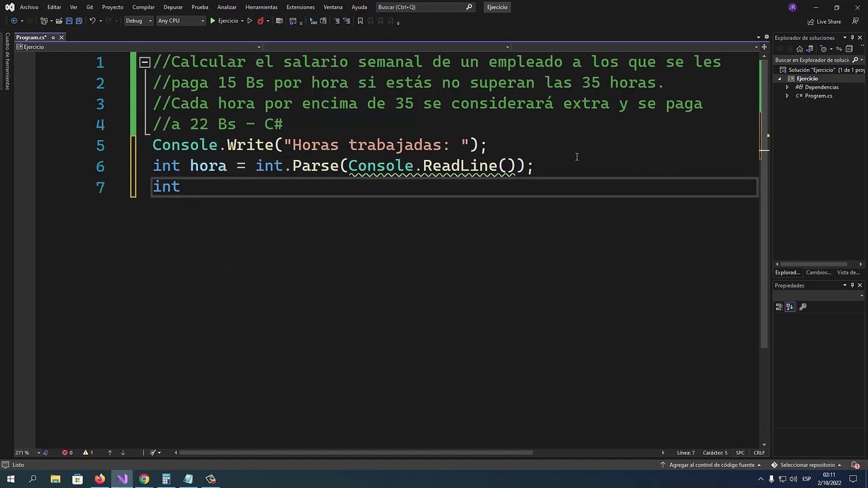The image size is (868, 488).
Task: Click the Properties panel wrench icon
Action: pyautogui.click(x=803, y=307)
